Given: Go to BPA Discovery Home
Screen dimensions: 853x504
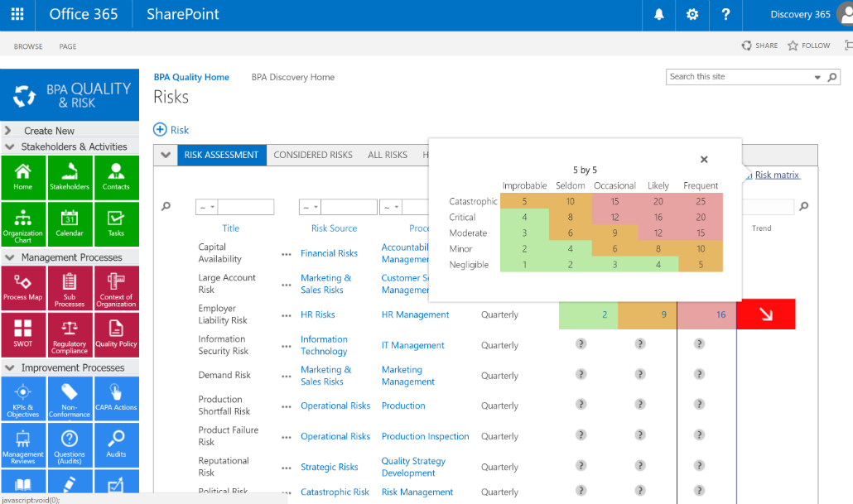Looking at the screenshot, I should click(292, 77).
